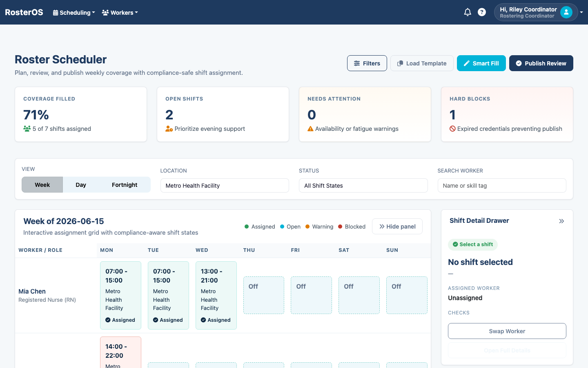Open the Location dropdown
Viewport: 588px width, 368px height.
(225, 186)
